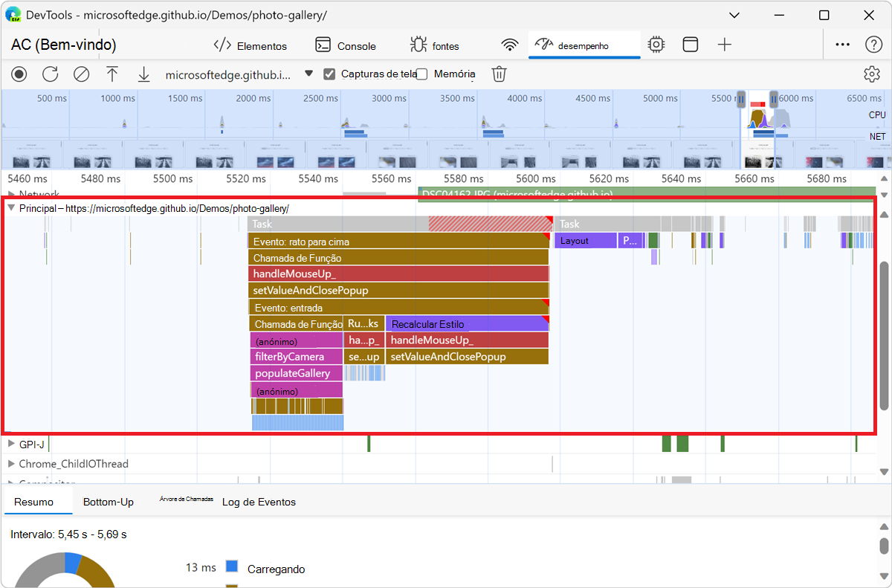Viewport: 892px width, 588px height.
Task: Switch to the Console tab
Action: pyautogui.click(x=346, y=45)
